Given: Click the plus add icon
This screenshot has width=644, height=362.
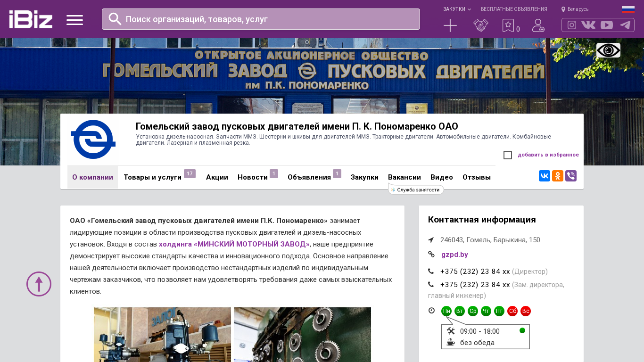Looking at the screenshot, I should coord(450,25).
